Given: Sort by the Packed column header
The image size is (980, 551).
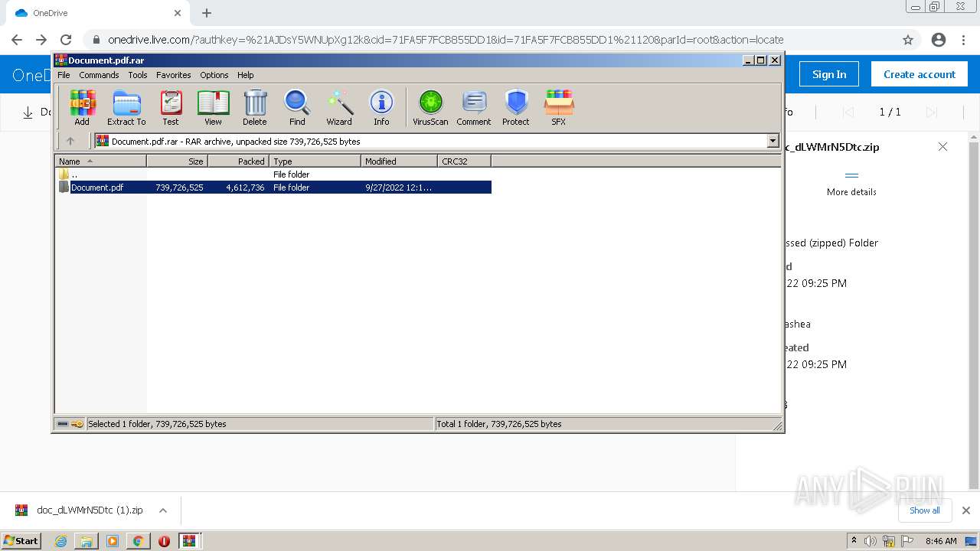Looking at the screenshot, I should pos(238,161).
